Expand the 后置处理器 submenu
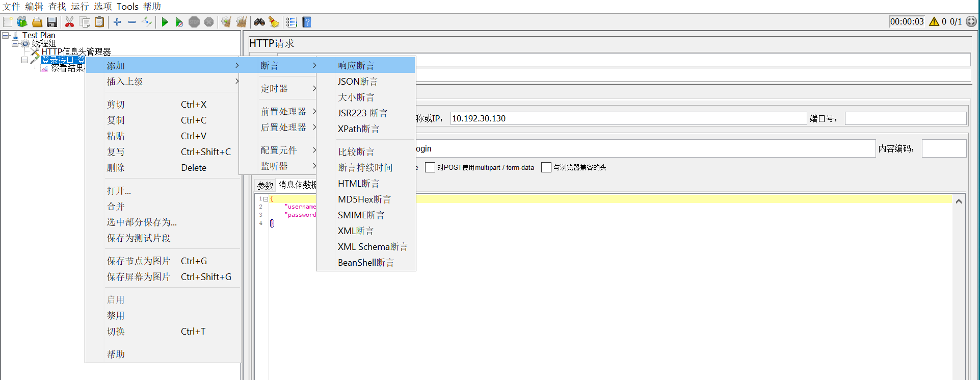Image resolution: width=980 pixels, height=380 pixels. pos(278,127)
